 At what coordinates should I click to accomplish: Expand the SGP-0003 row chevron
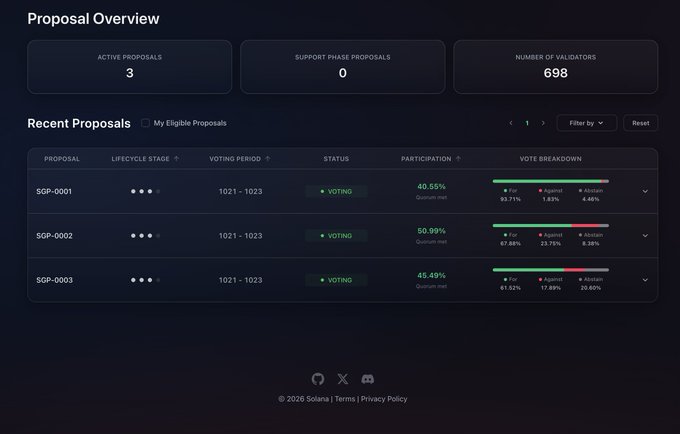pyautogui.click(x=645, y=280)
